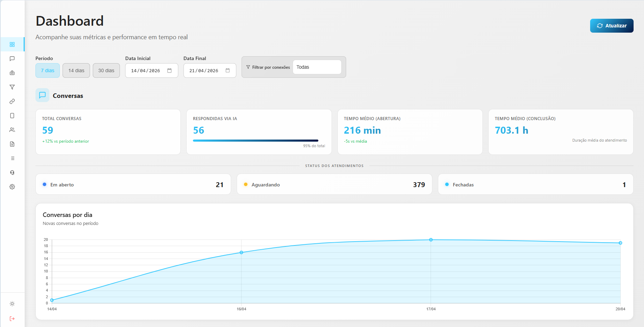The image size is (644, 327).
Task: Click the 16/04 chart data point
Action: (x=242, y=252)
